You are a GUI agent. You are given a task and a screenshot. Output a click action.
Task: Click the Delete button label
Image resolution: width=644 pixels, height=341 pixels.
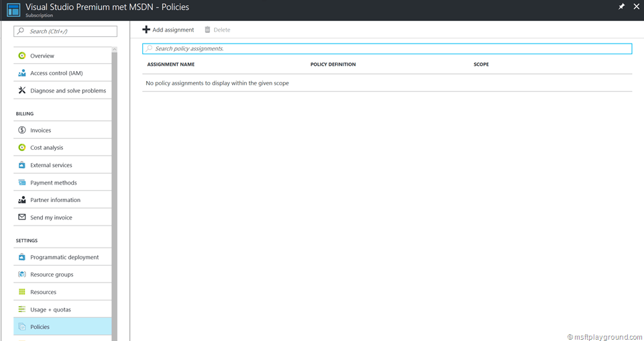pyautogui.click(x=222, y=30)
